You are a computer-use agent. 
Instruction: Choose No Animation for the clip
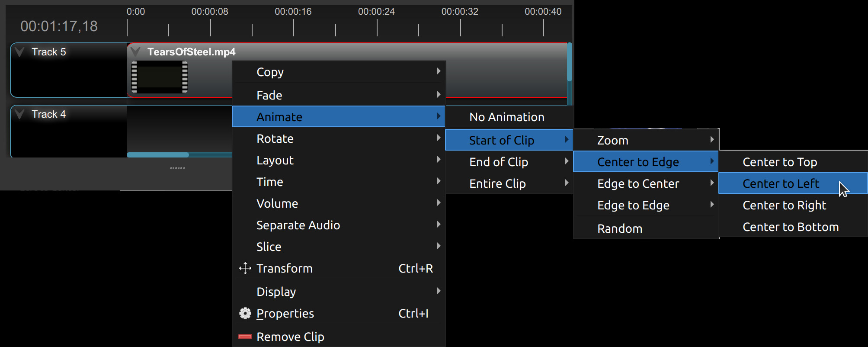[507, 117]
